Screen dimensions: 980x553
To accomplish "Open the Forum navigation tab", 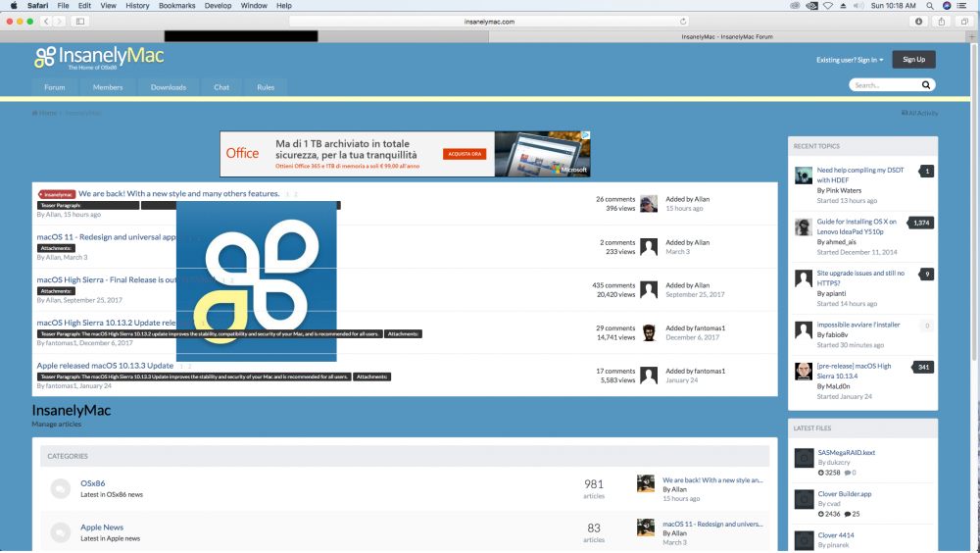I will click(54, 87).
